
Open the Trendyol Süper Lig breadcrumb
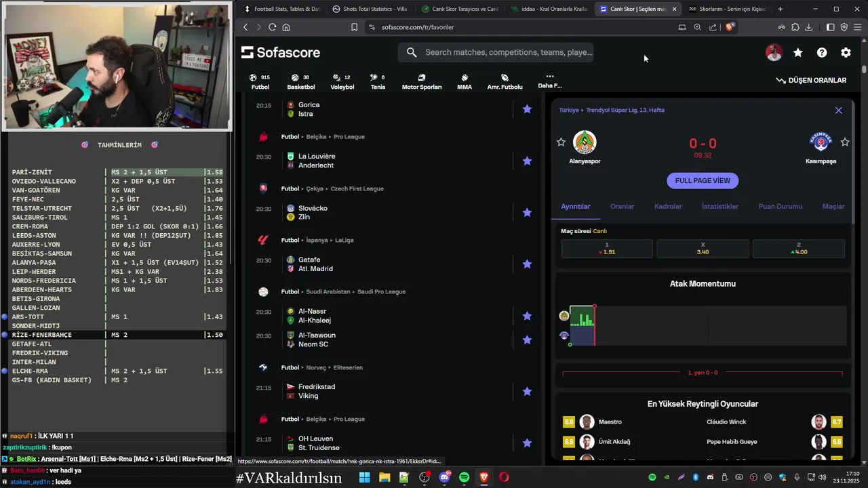click(x=625, y=110)
